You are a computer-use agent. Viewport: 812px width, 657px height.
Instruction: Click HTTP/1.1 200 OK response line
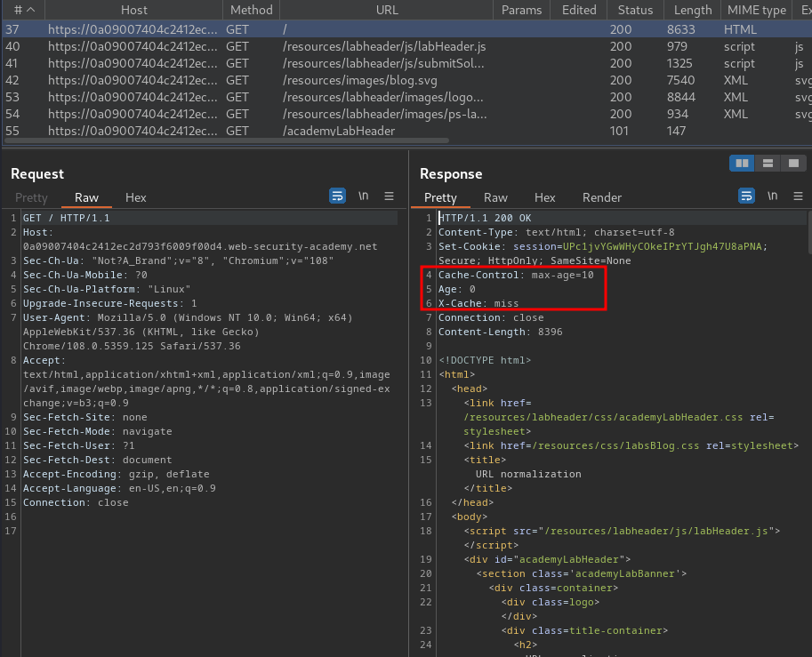point(485,218)
